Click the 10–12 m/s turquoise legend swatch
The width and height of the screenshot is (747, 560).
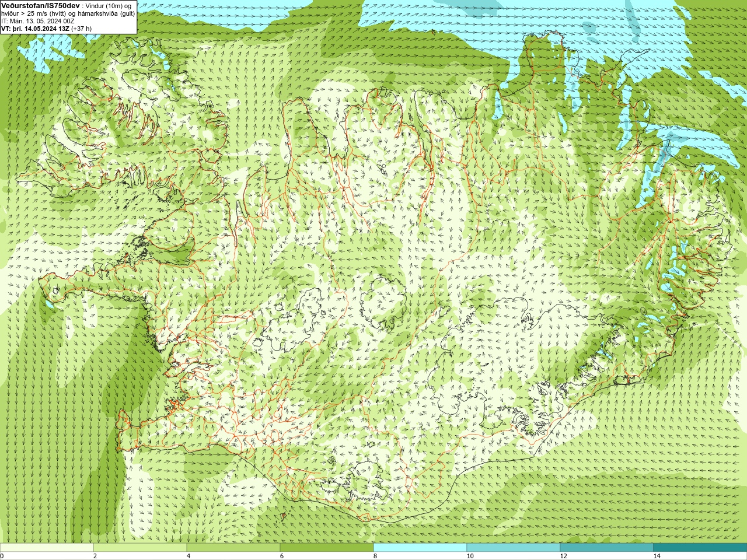pos(514,548)
